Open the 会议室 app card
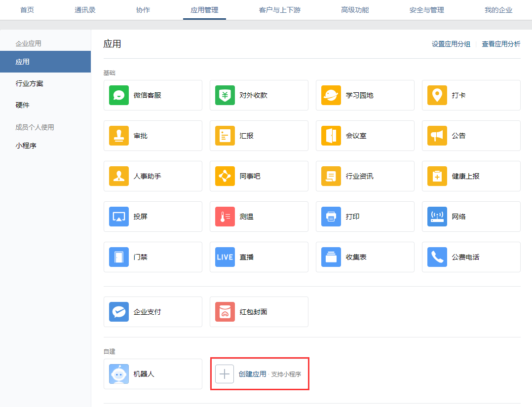 365,136
